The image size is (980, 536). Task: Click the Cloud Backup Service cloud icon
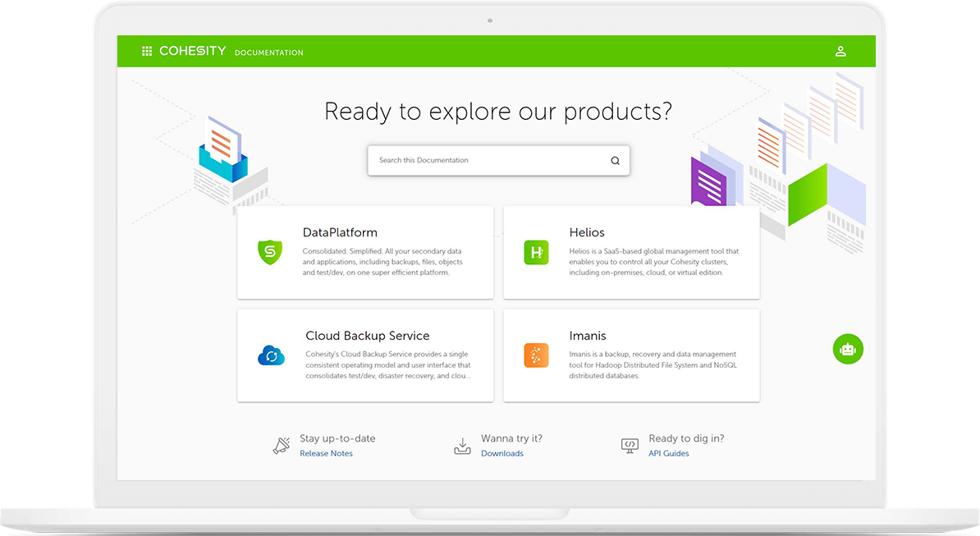click(x=271, y=355)
